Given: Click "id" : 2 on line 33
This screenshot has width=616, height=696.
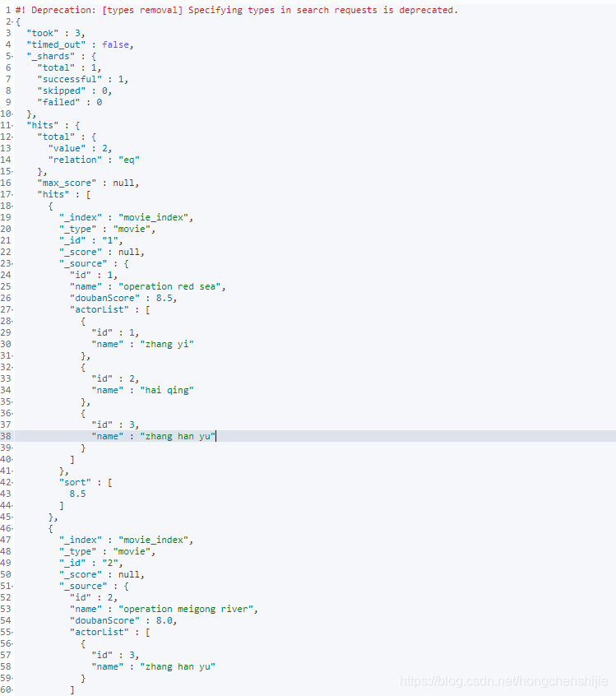Looking at the screenshot, I should (115, 379).
